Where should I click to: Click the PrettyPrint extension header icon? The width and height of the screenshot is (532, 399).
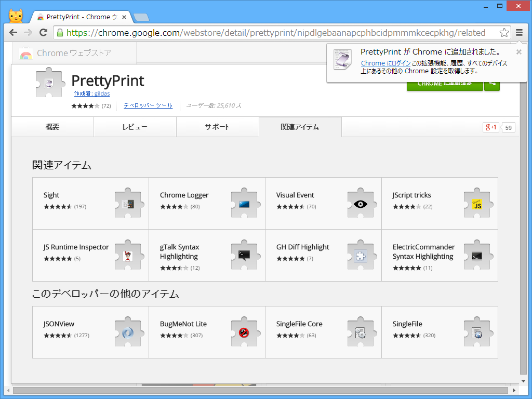coord(49,82)
